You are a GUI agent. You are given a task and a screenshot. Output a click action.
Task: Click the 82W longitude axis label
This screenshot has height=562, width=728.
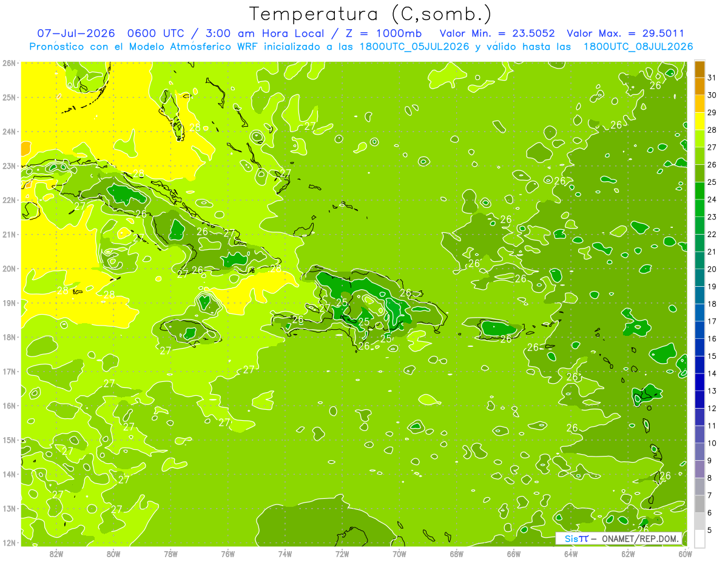[x=56, y=553]
